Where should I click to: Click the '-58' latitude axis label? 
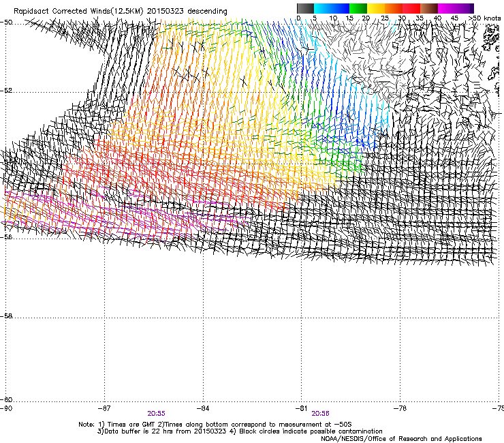tap(6, 316)
